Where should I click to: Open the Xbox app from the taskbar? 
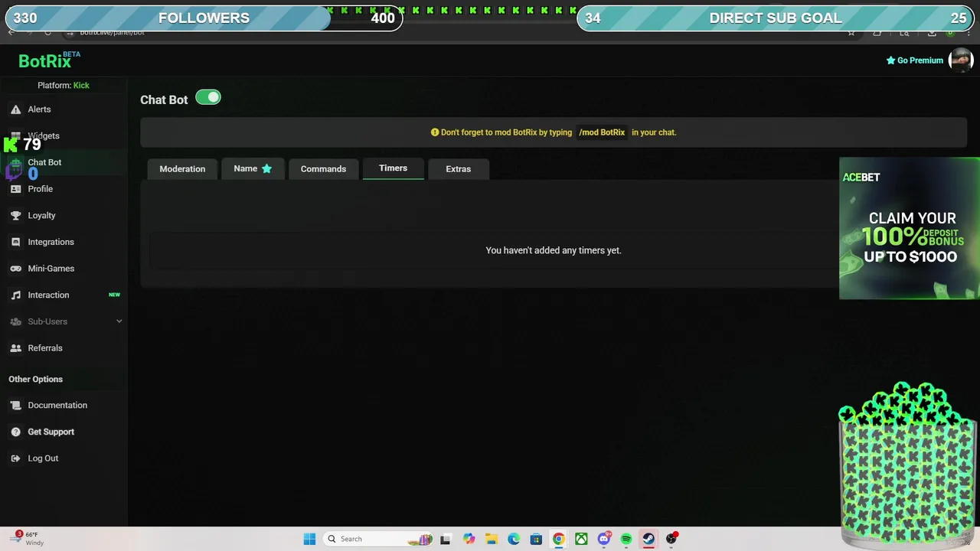point(581,539)
